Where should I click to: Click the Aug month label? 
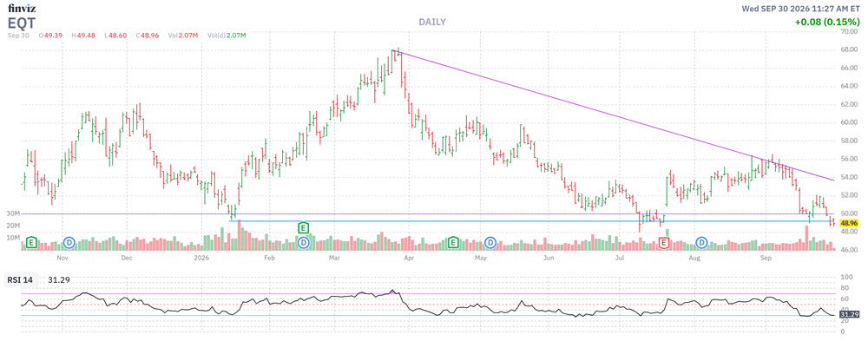[695, 258]
